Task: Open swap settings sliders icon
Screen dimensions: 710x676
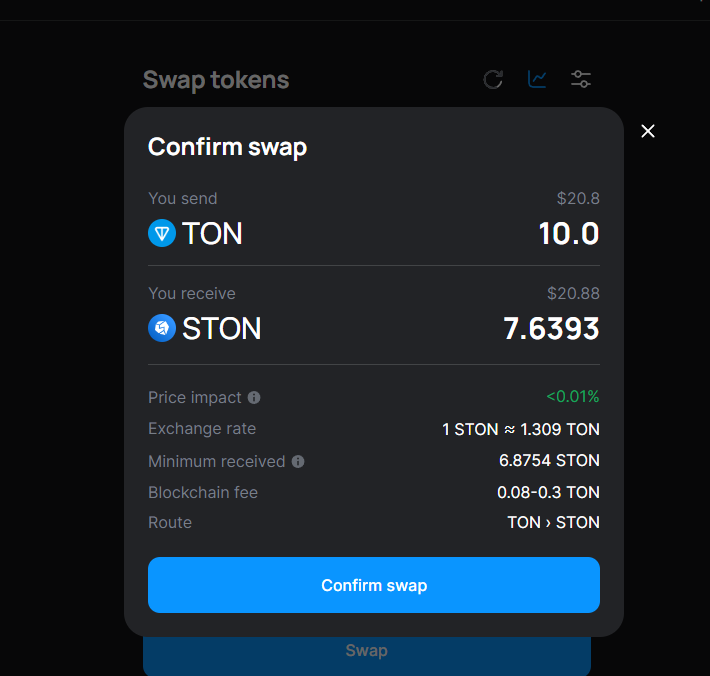Action: pos(581,79)
